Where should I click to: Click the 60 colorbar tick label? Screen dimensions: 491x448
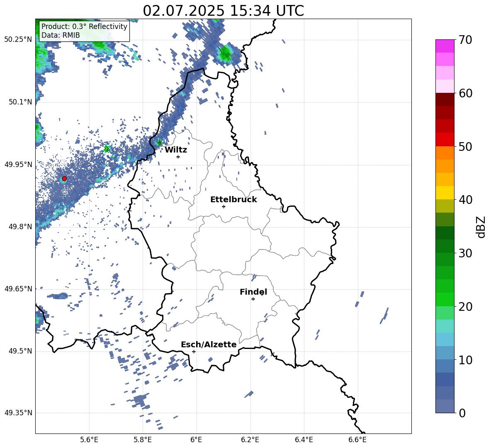click(x=465, y=93)
